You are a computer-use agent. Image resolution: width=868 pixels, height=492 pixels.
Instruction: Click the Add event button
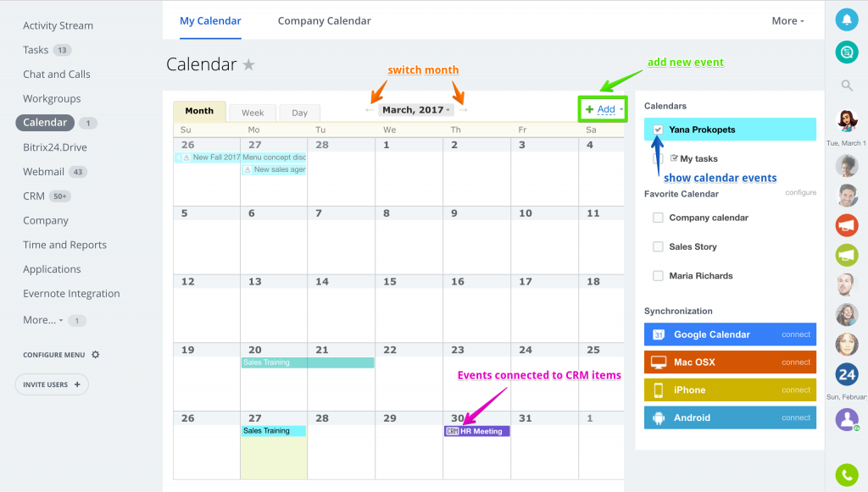click(603, 109)
